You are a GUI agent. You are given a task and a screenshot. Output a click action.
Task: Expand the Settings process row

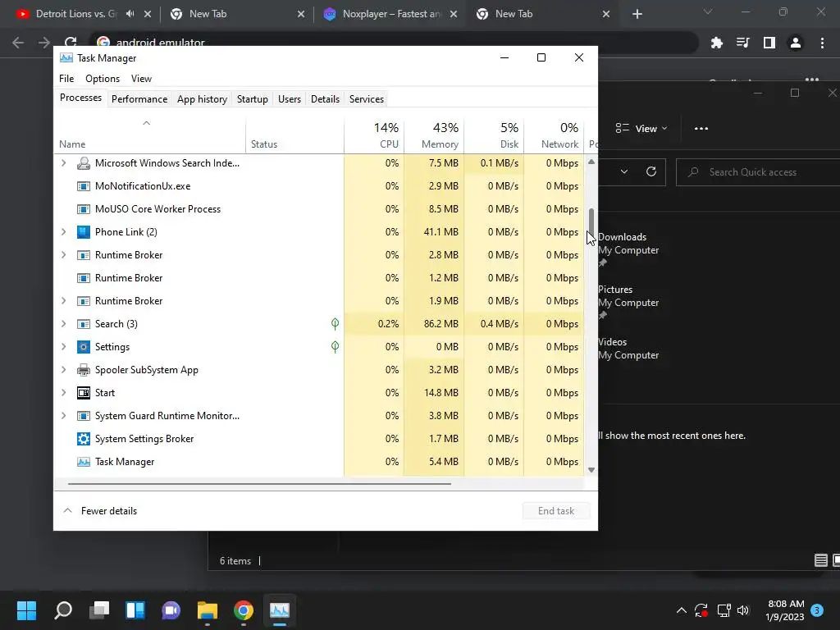pyautogui.click(x=64, y=347)
